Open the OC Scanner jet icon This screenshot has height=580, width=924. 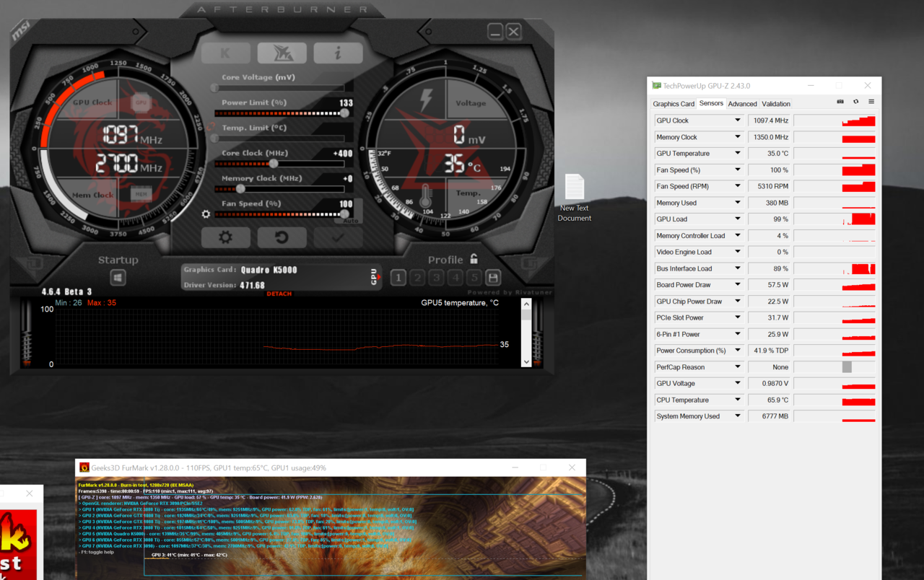click(282, 53)
